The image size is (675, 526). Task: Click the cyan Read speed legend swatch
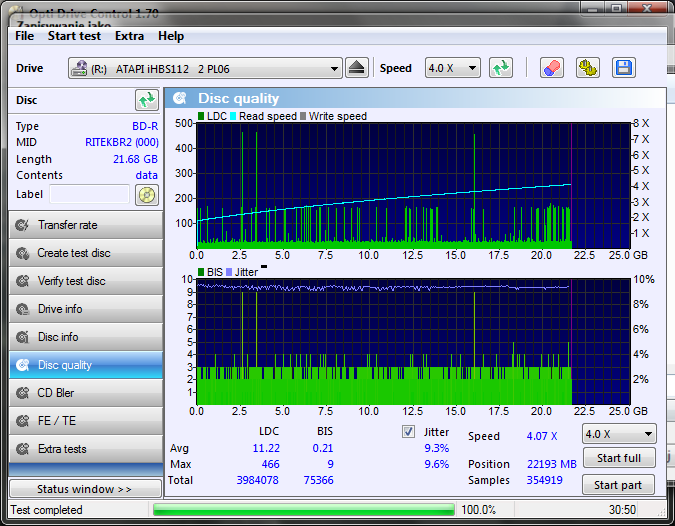[233, 116]
